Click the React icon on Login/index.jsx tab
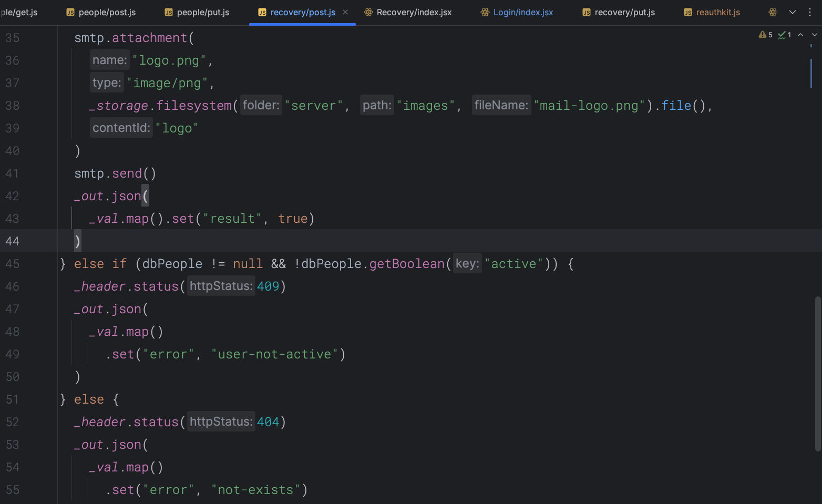822x504 pixels. tap(485, 12)
